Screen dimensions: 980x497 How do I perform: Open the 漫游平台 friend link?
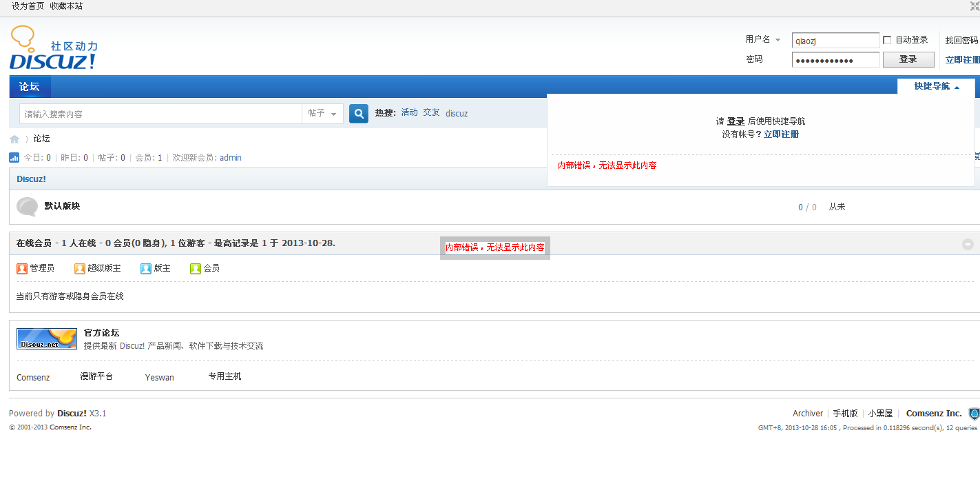coord(96,376)
